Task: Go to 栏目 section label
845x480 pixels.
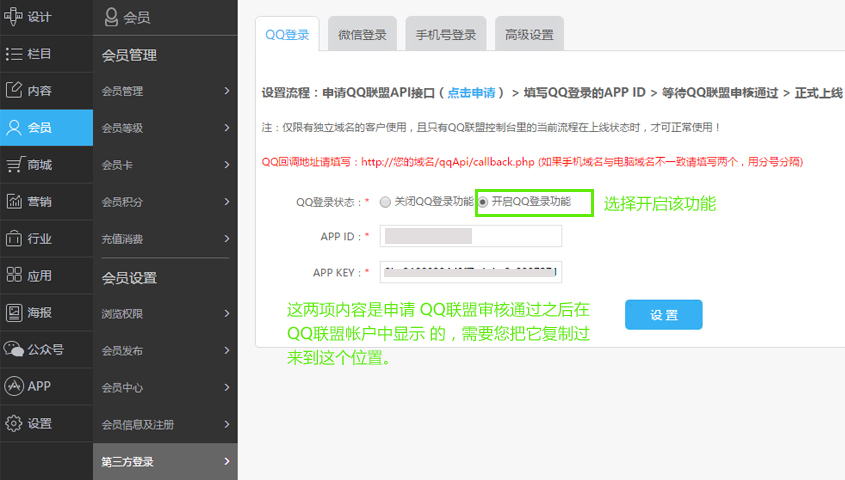Action: 39,54
